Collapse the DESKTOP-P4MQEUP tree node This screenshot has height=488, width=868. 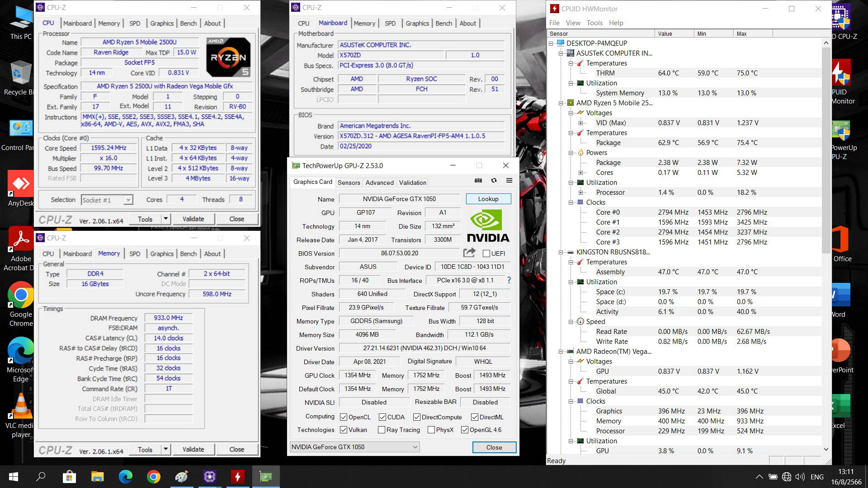click(x=551, y=43)
